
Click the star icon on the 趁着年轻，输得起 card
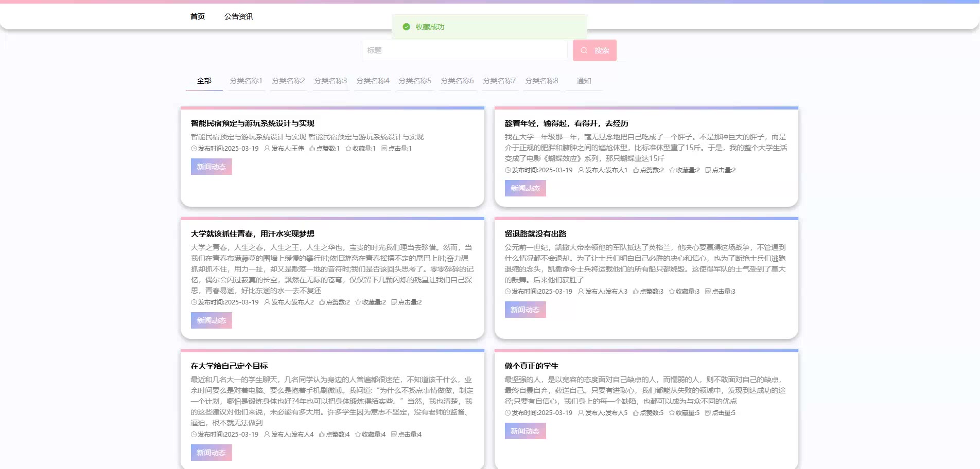[x=672, y=170]
